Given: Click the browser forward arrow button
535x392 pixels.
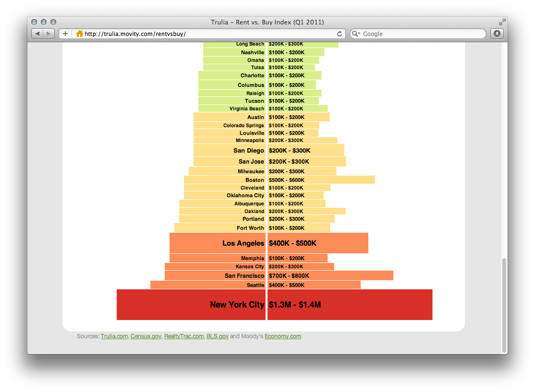Looking at the screenshot, I should (49, 34).
